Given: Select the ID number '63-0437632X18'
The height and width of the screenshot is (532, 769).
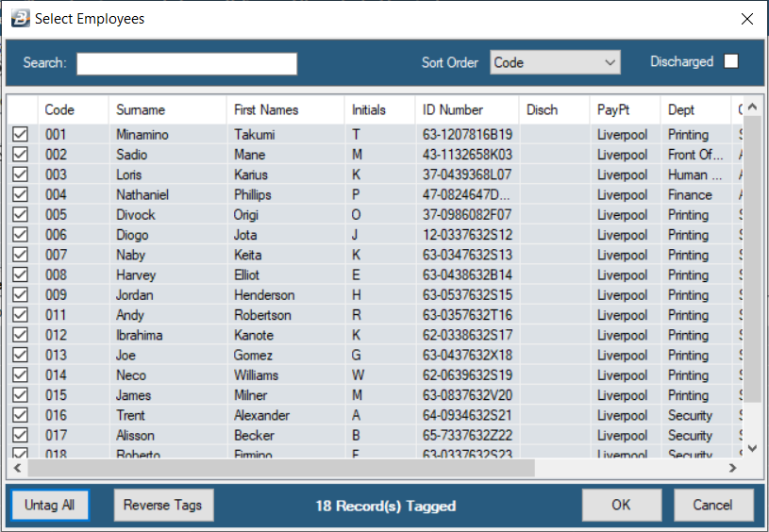Looking at the screenshot, I should [467, 355].
